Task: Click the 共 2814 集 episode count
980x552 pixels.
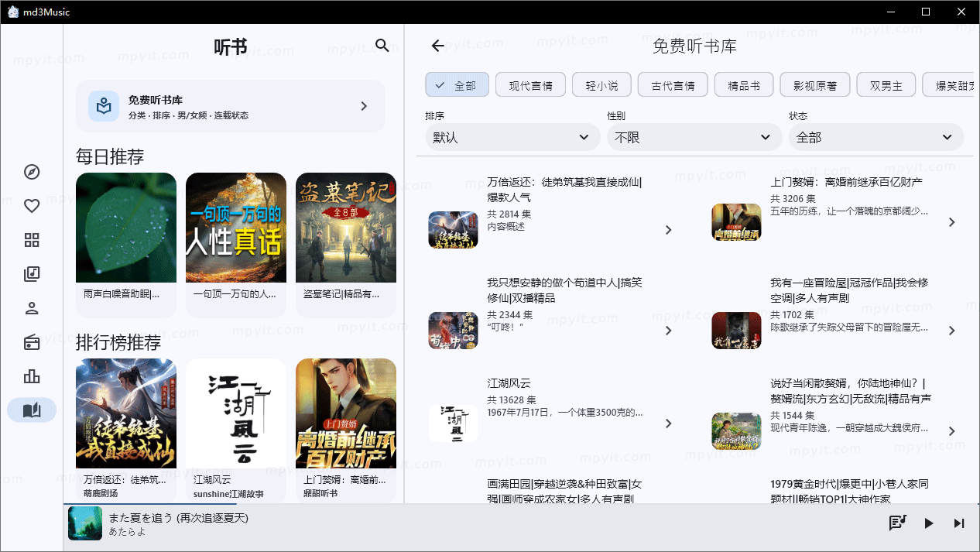Action: (x=509, y=214)
